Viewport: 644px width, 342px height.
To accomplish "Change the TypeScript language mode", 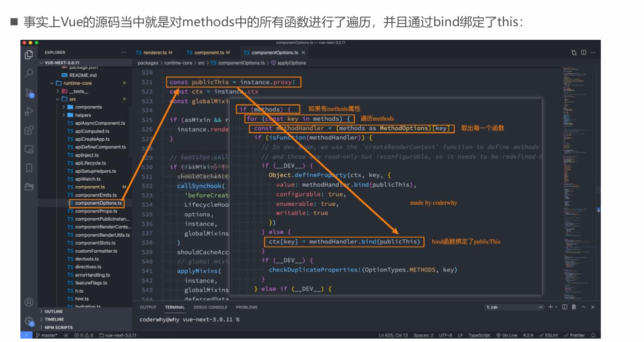I will coord(479,335).
